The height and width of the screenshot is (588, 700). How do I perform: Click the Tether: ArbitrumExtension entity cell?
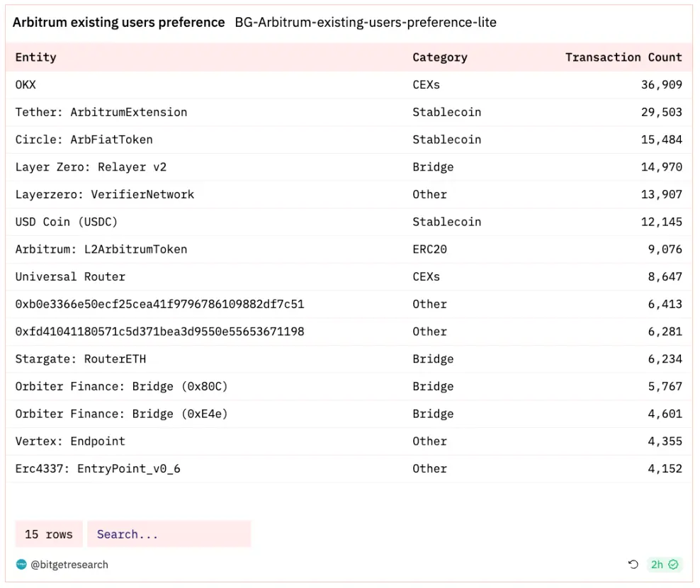point(101,112)
